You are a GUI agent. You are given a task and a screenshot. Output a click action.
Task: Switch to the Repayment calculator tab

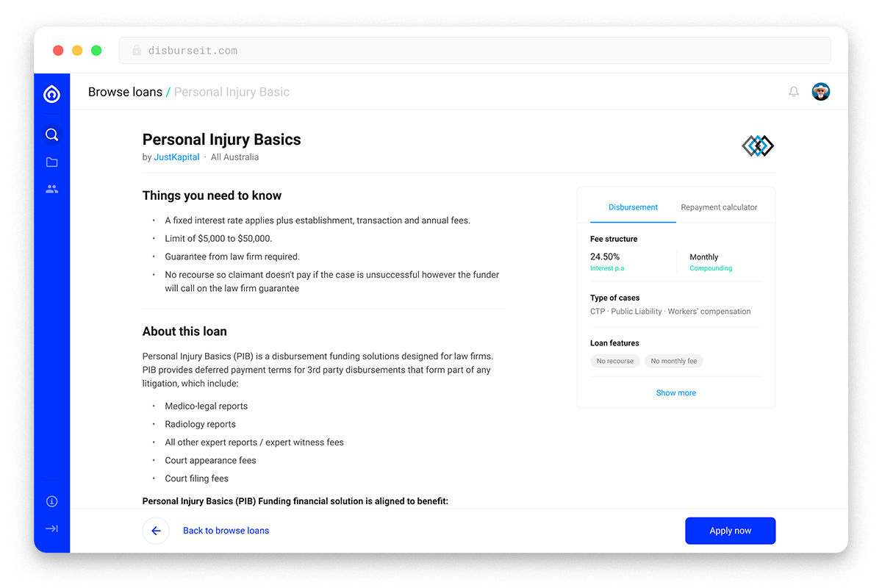[719, 207]
